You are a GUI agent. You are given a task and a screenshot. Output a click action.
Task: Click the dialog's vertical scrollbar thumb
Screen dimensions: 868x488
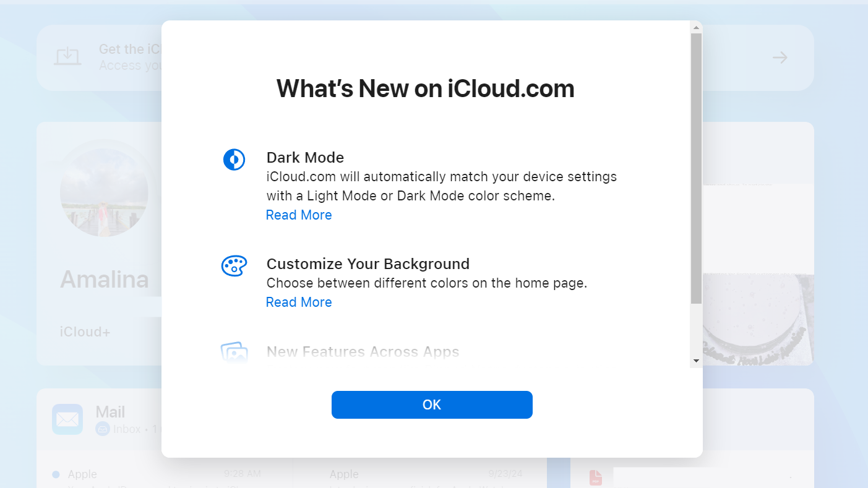coord(696,167)
